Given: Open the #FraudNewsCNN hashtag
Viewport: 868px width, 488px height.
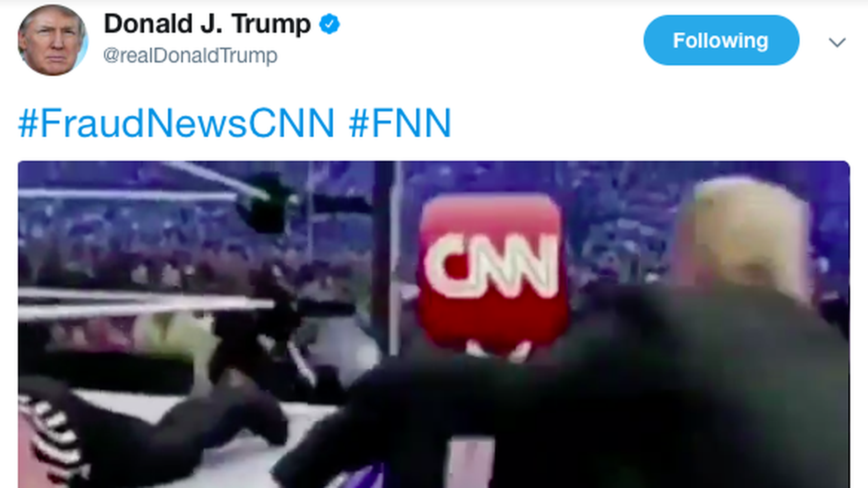Looking at the screenshot, I should [x=176, y=123].
